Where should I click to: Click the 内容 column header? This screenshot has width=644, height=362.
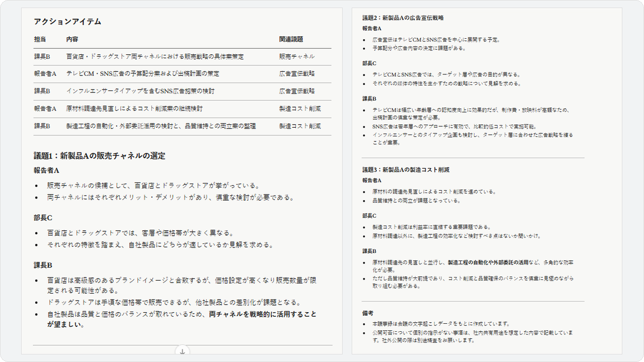coord(72,39)
